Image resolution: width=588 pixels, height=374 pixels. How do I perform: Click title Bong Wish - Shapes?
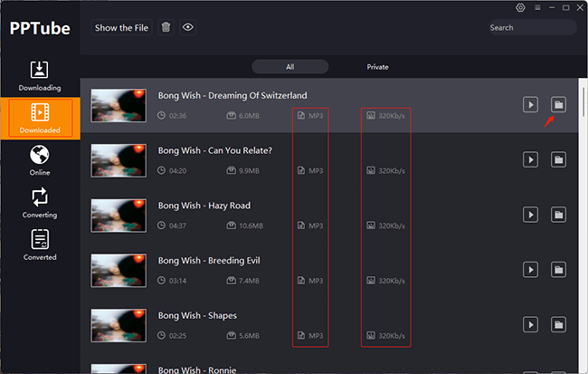197,315
